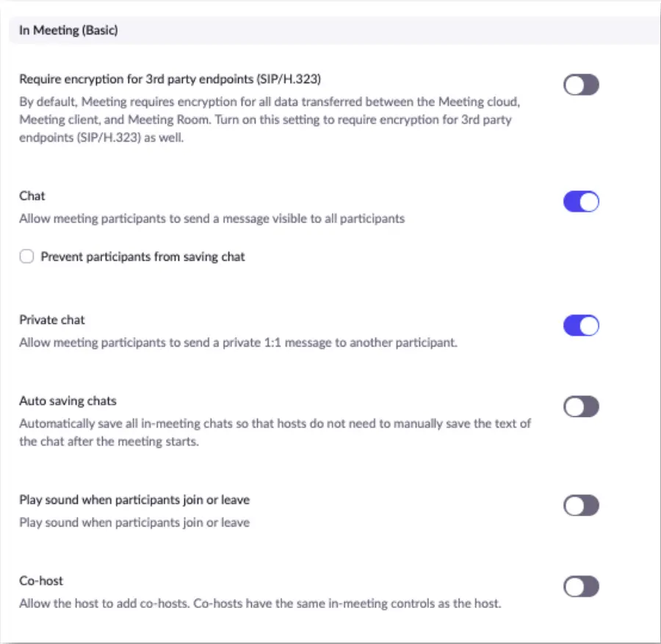Select the Co-host setting title
This screenshot has height=644, width=661.
[41, 581]
